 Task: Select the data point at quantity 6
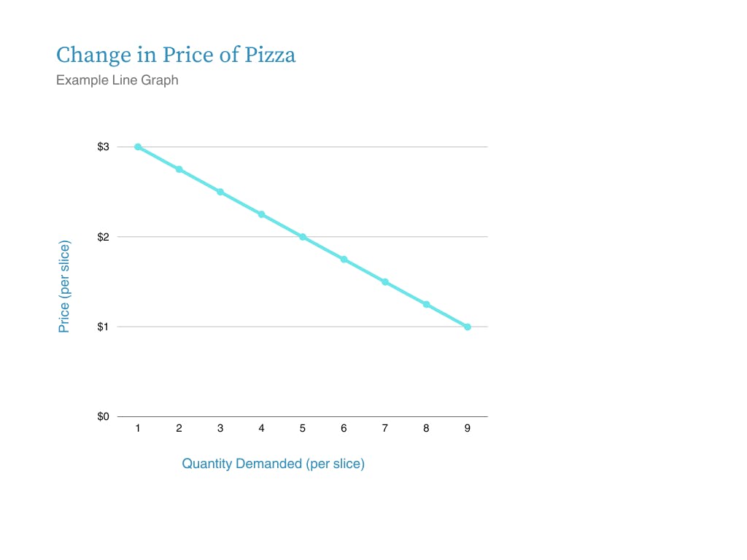(x=344, y=260)
